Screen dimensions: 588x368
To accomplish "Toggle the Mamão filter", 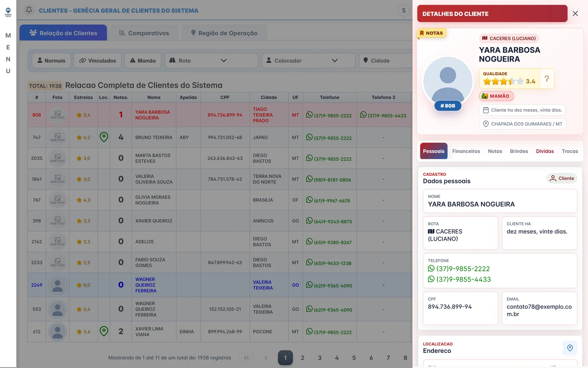I will [143, 60].
